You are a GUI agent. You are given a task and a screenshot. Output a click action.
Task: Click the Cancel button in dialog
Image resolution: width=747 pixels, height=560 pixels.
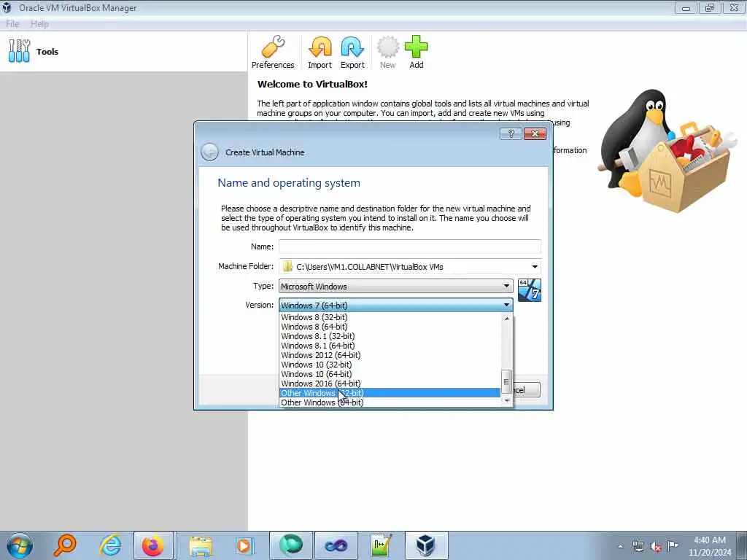pos(526,390)
